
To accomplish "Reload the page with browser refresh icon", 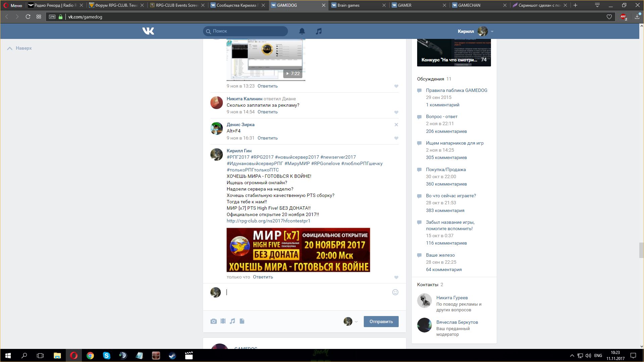I will pos(28,17).
